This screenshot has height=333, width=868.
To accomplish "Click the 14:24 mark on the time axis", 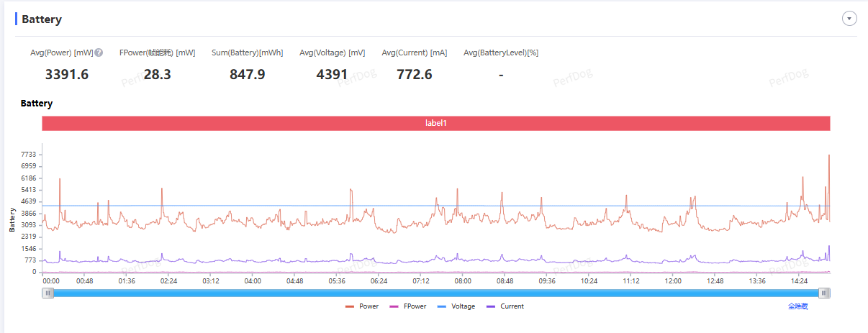I will 799,281.
